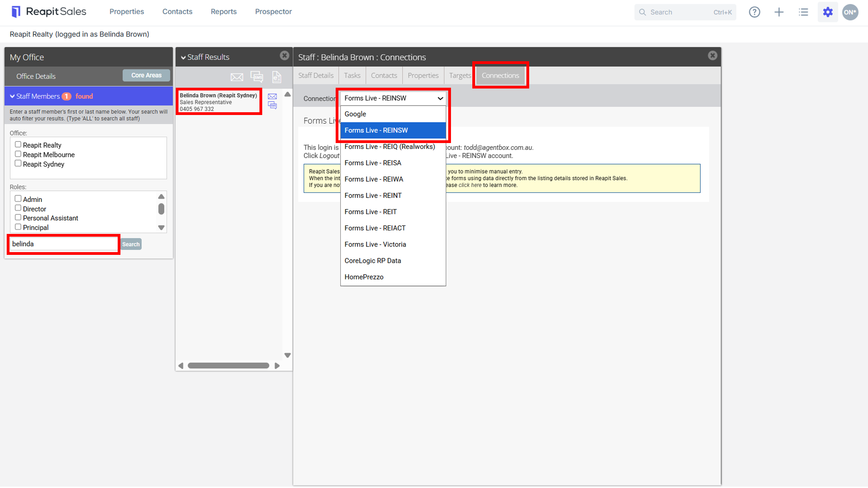Screen dimensions: 868x488
Task: Choose HomePrezzo option
Action: coord(393,277)
